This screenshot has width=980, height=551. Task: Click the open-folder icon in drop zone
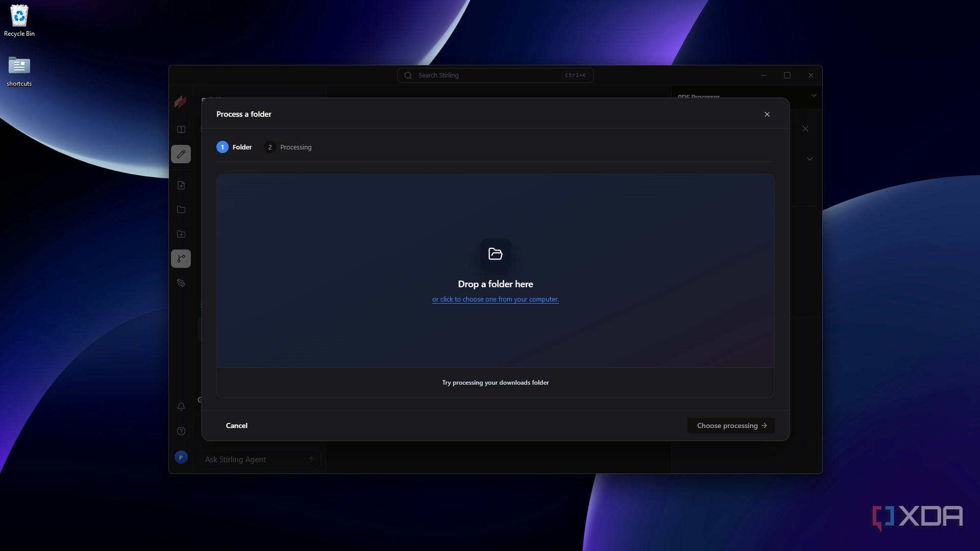coord(496,254)
